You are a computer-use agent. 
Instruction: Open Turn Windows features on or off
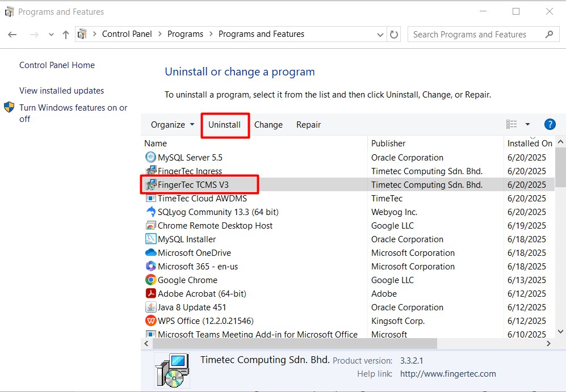[x=73, y=113]
